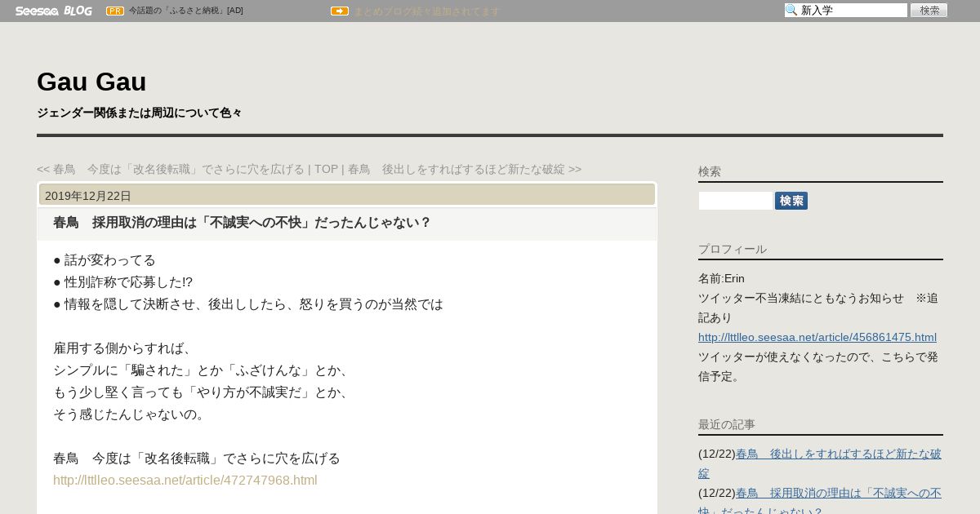
Task: Click the 最近の記事 sidebar heading
Action: [727, 424]
